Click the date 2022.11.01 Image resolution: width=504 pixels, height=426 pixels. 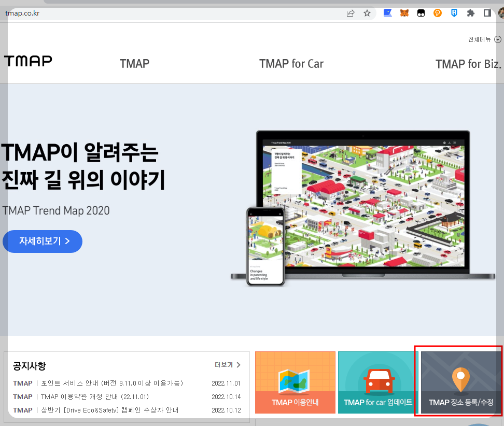(x=226, y=384)
